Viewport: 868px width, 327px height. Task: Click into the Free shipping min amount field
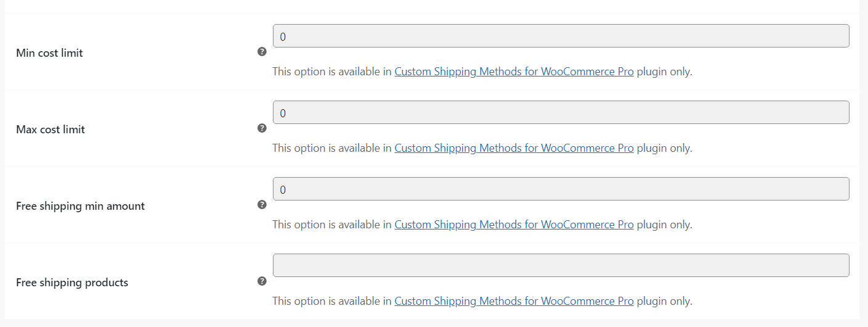(561, 189)
